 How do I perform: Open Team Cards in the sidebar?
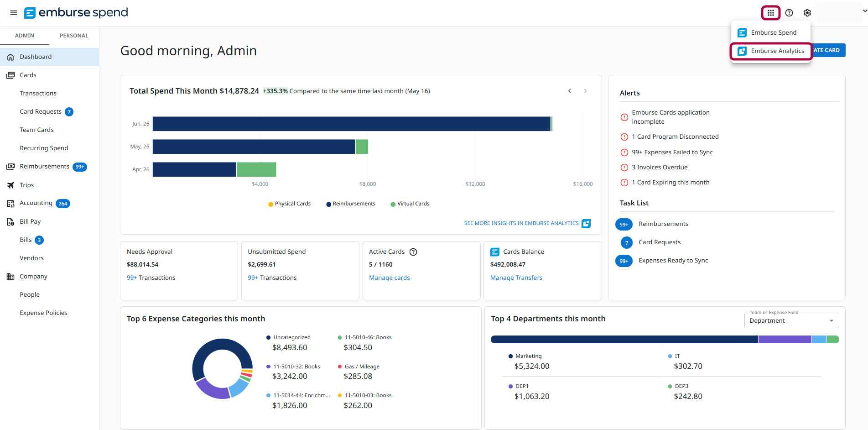(x=36, y=130)
